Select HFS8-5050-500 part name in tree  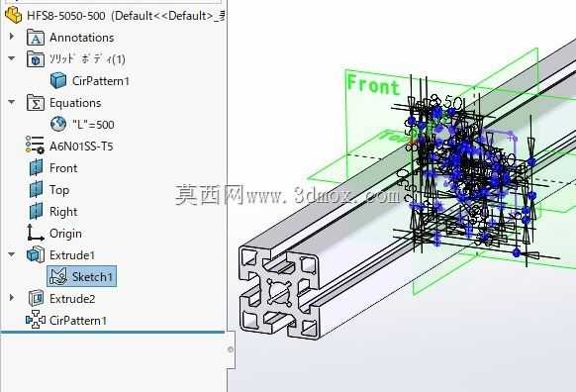[66, 16]
